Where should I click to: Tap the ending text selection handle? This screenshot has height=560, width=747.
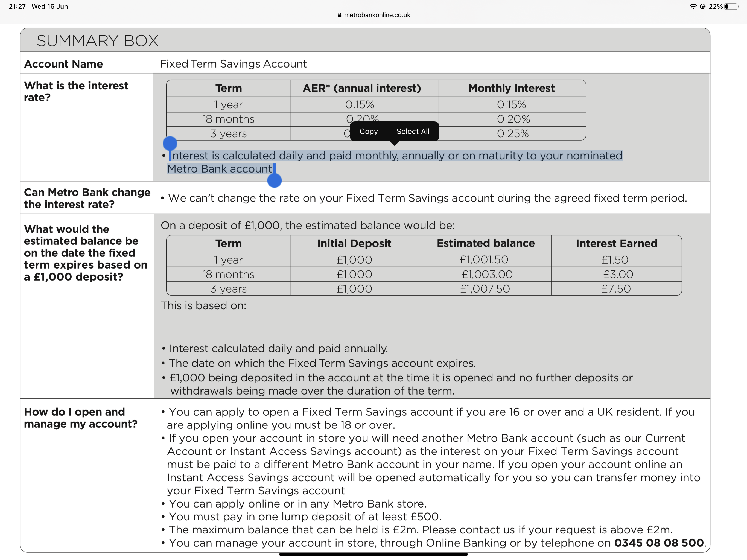(x=274, y=181)
